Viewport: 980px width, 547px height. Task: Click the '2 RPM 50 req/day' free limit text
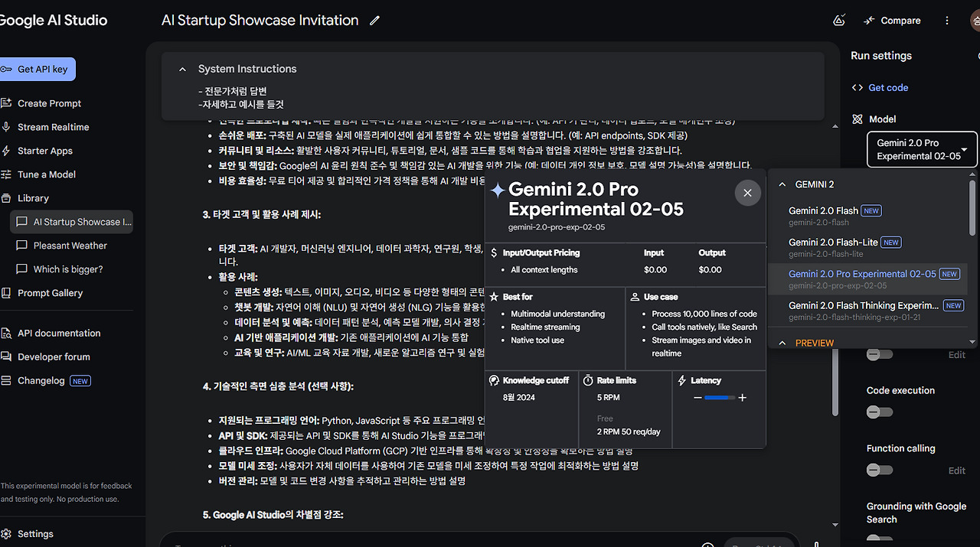pyautogui.click(x=629, y=431)
